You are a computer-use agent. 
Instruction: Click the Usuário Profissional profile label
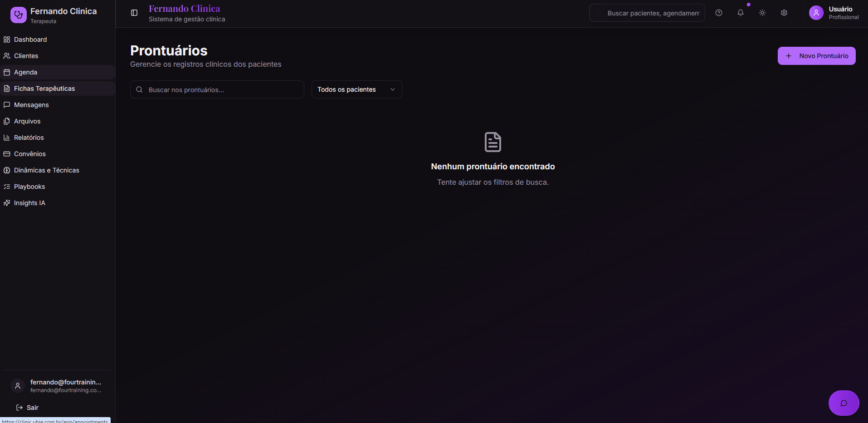point(844,13)
